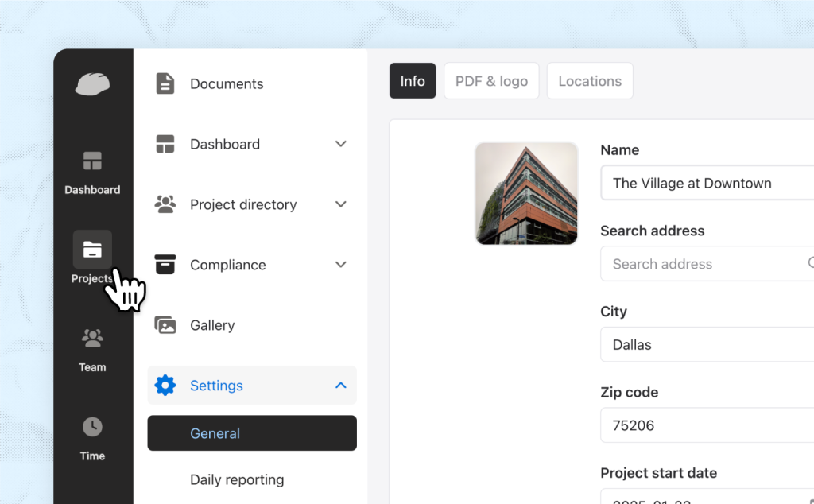Click the Settings gear icon
Image resolution: width=814 pixels, height=504 pixels.
pos(165,385)
